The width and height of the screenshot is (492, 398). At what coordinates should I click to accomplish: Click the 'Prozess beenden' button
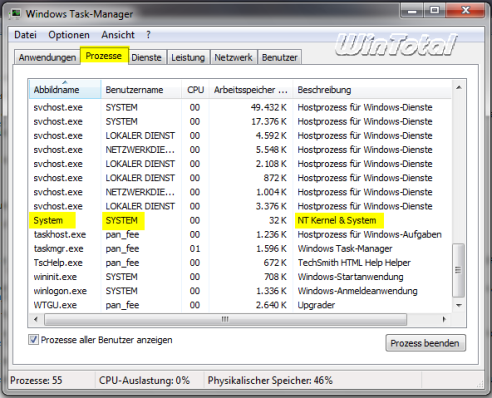click(425, 343)
